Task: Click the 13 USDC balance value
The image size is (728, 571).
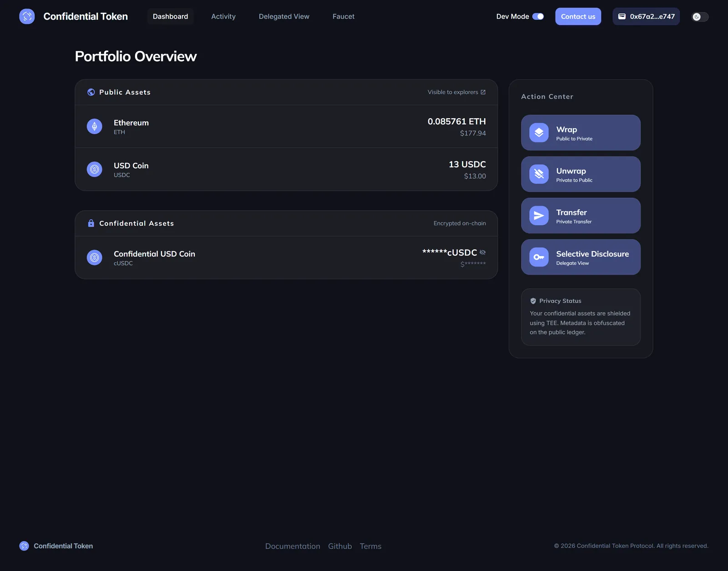Action: tap(467, 164)
